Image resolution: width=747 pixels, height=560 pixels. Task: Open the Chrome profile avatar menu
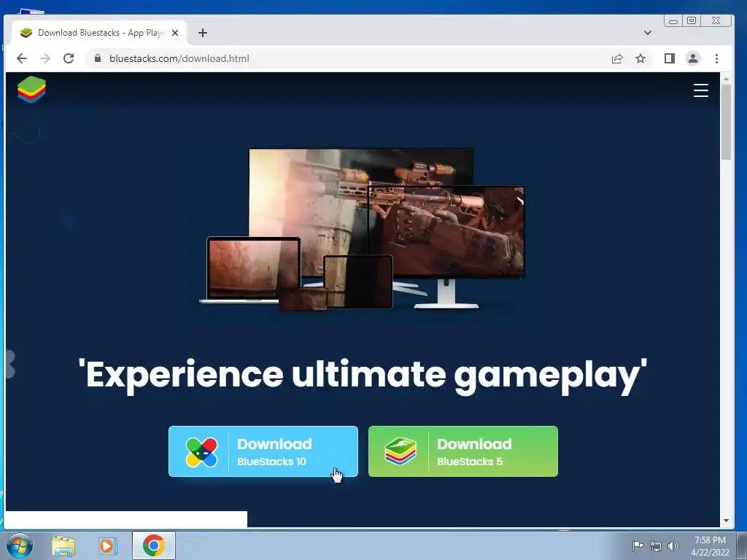coord(693,58)
